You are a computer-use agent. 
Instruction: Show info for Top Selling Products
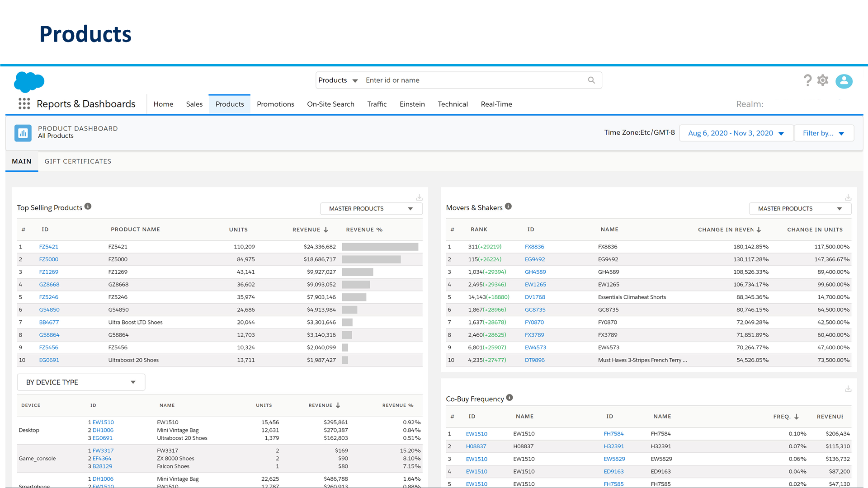pyautogui.click(x=88, y=206)
